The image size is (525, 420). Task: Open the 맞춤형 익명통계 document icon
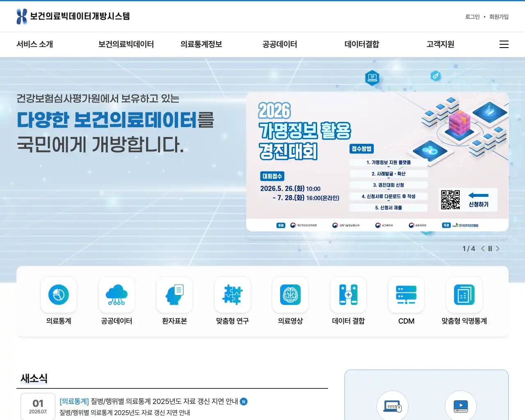[x=464, y=294]
